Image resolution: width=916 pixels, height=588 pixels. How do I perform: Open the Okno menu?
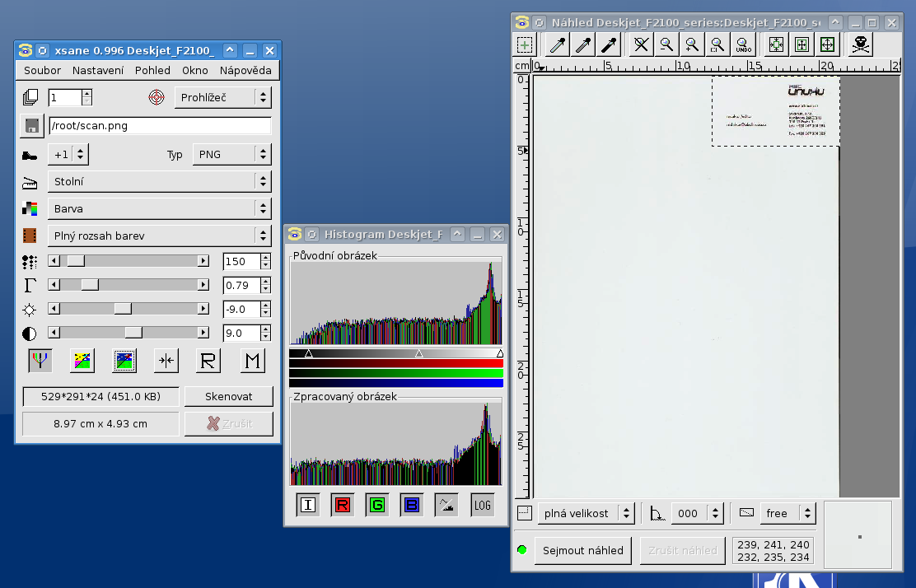pos(195,71)
